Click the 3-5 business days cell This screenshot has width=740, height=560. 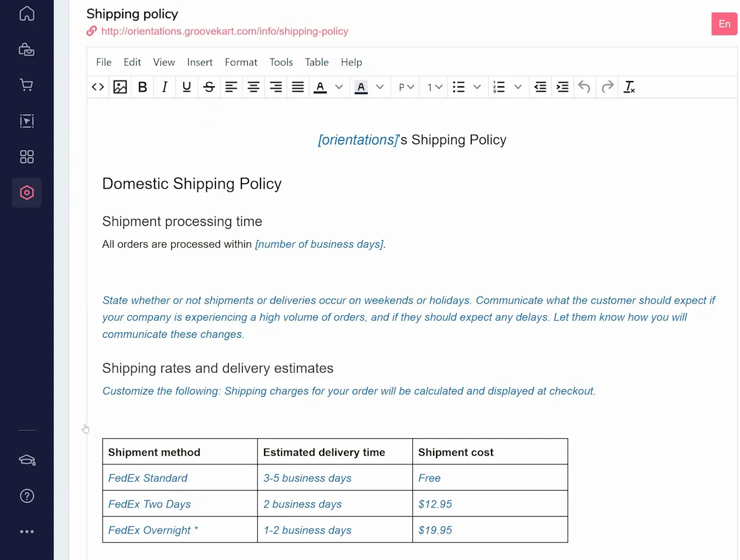tap(335, 478)
